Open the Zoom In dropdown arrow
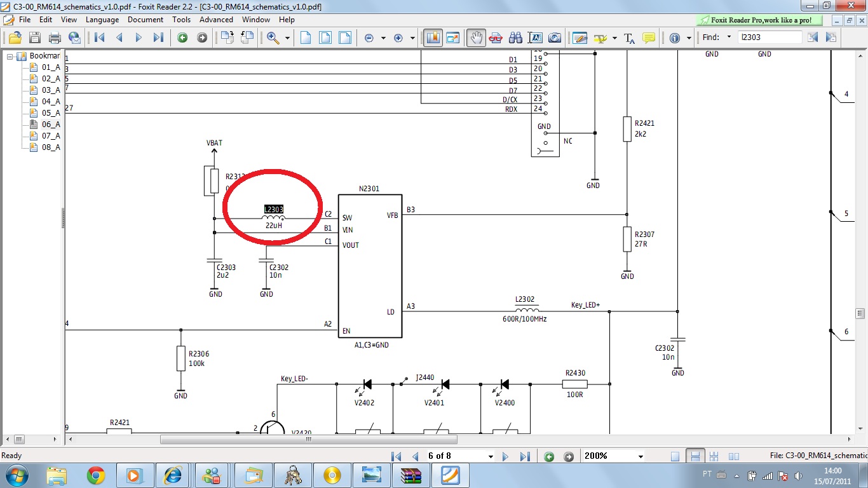Image resolution: width=868 pixels, height=488 pixels. click(x=412, y=38)
